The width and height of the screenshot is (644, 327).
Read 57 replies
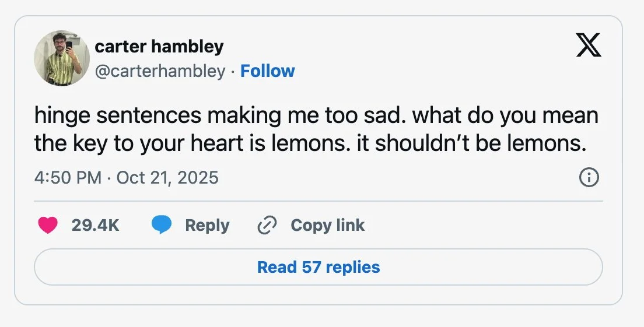(318, 267)
